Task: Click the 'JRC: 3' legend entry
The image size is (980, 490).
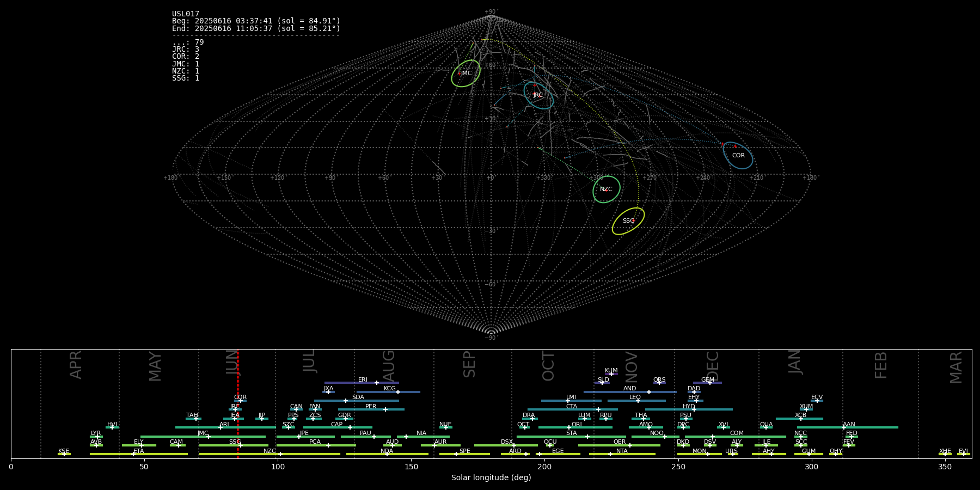Action: [186, 50]
